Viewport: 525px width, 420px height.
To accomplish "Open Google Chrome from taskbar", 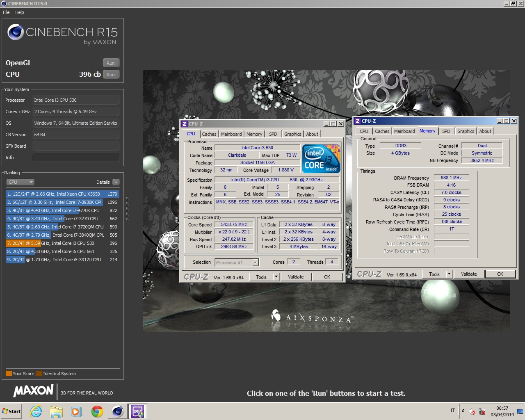I will pos(97,411).
